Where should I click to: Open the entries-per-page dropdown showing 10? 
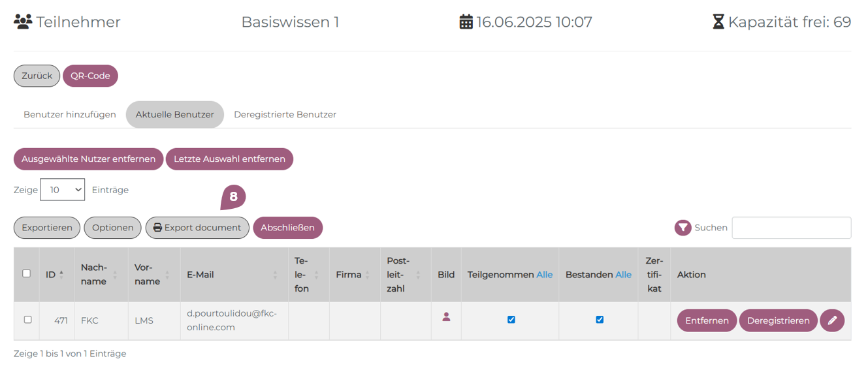point(63,190)
